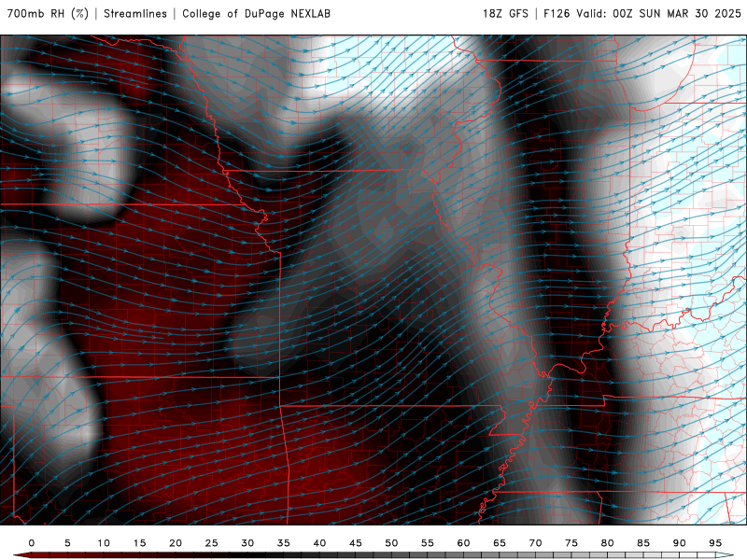747x560 pixels.
Task: Select the '35' legend value
Action: tap(284, 543)
